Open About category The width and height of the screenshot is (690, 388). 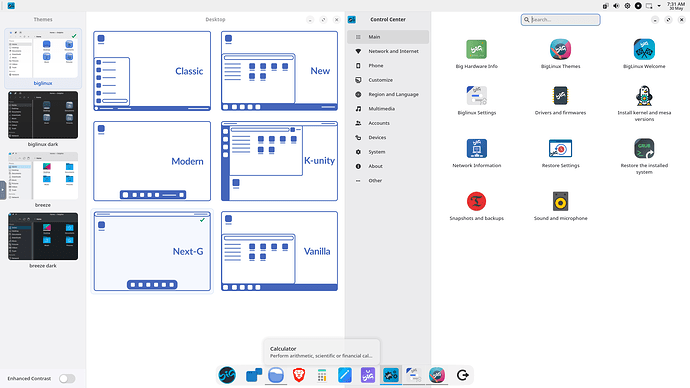pos(388,166)
